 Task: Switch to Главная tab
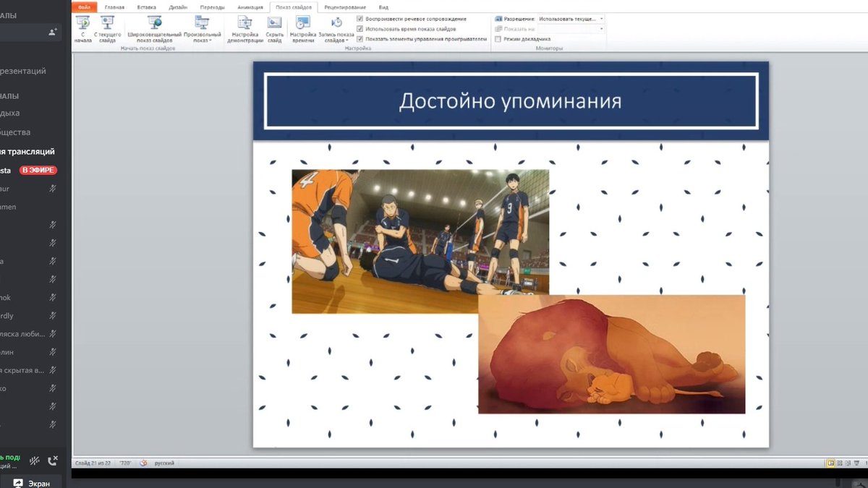point(114,7)
